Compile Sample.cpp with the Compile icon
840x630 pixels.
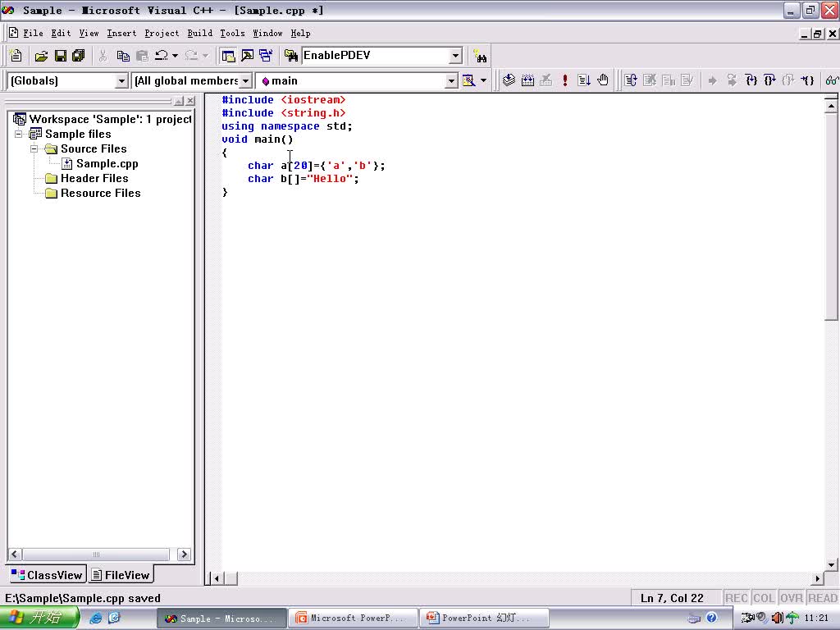click(509, 81)
